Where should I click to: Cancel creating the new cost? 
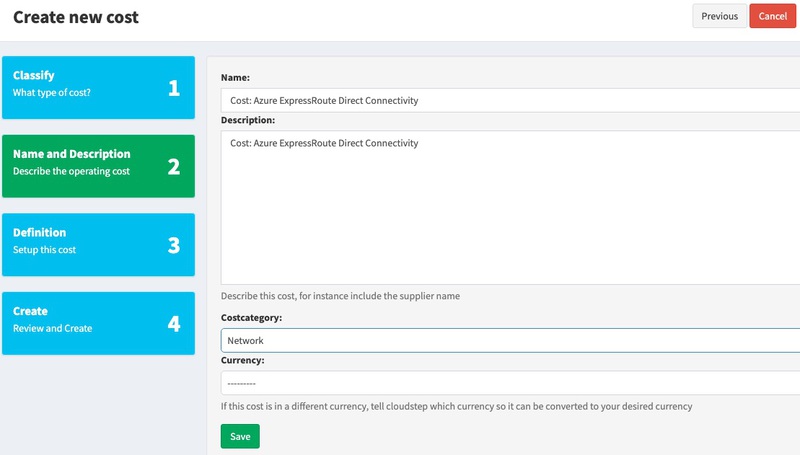pos(772,16)
